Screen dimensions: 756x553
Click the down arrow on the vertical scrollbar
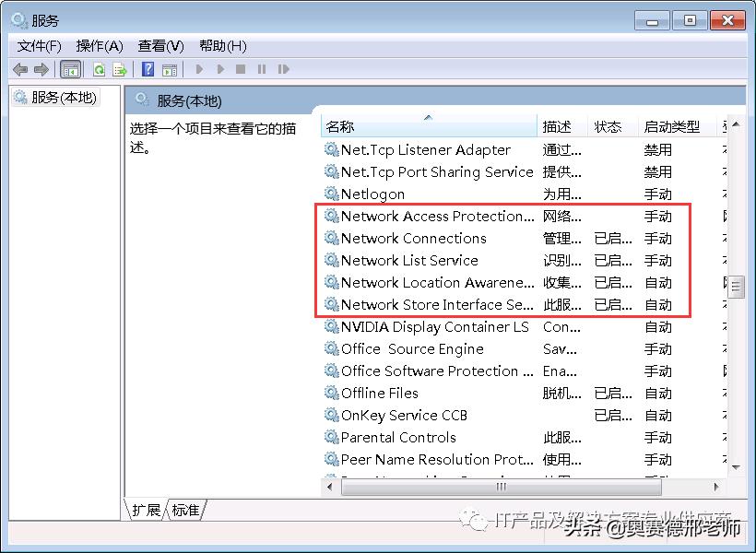735,468
